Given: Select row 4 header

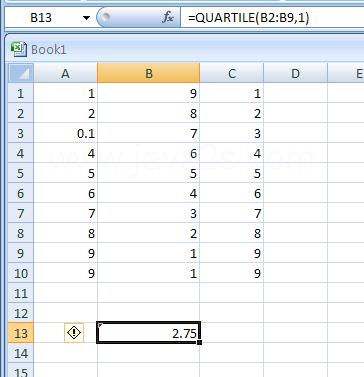Looking at the screenshot, I should [x=21, y=153].
